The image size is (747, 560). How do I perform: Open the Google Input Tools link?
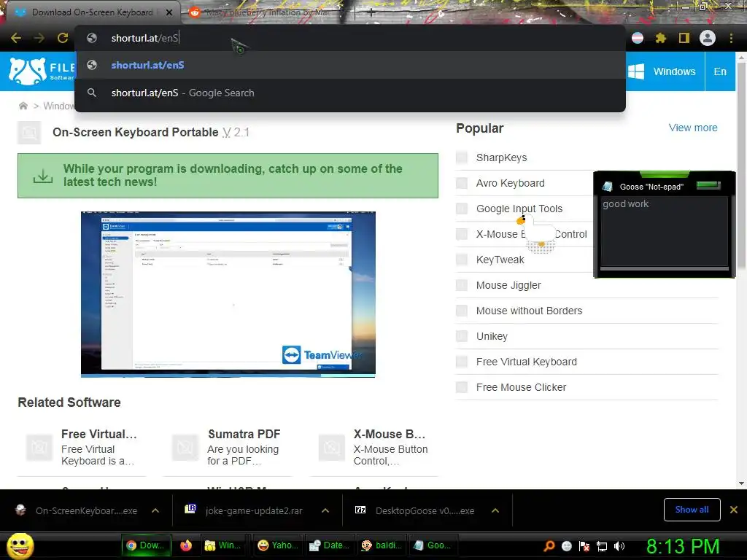(519, 209)
